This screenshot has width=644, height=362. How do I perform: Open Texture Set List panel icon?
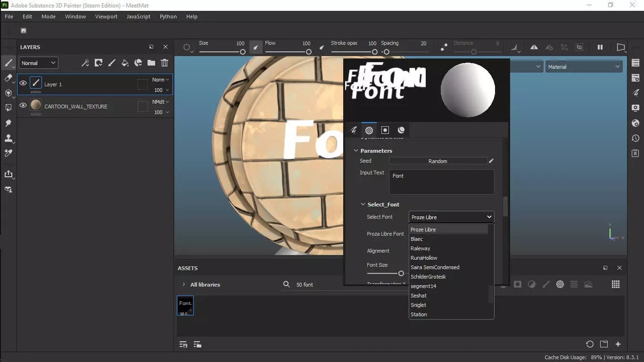click(636, 63)
